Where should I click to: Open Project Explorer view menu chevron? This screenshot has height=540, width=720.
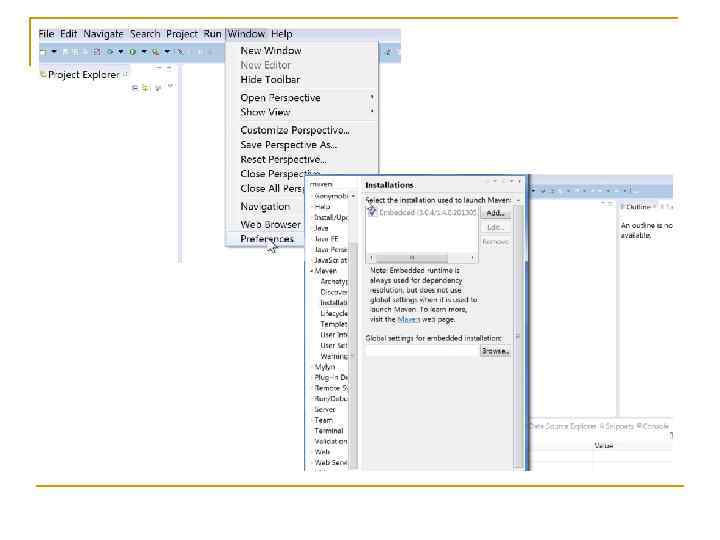170,86
